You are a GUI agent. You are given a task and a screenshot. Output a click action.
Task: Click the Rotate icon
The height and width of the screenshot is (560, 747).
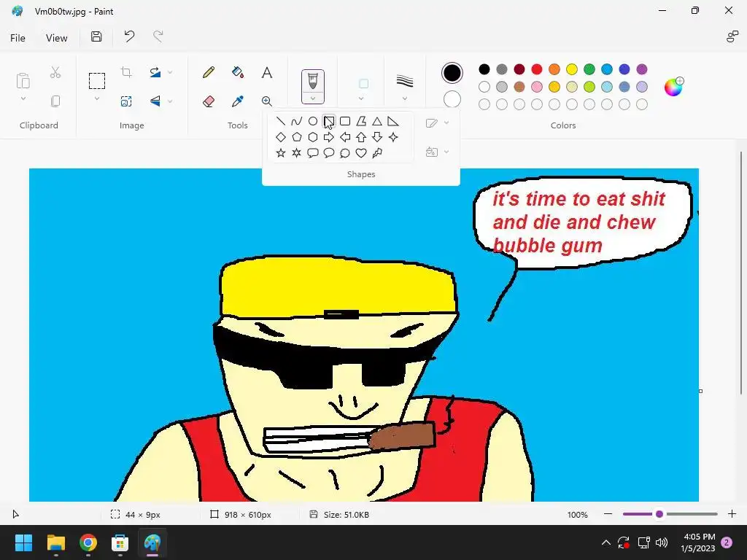click(x=155, y=72)
